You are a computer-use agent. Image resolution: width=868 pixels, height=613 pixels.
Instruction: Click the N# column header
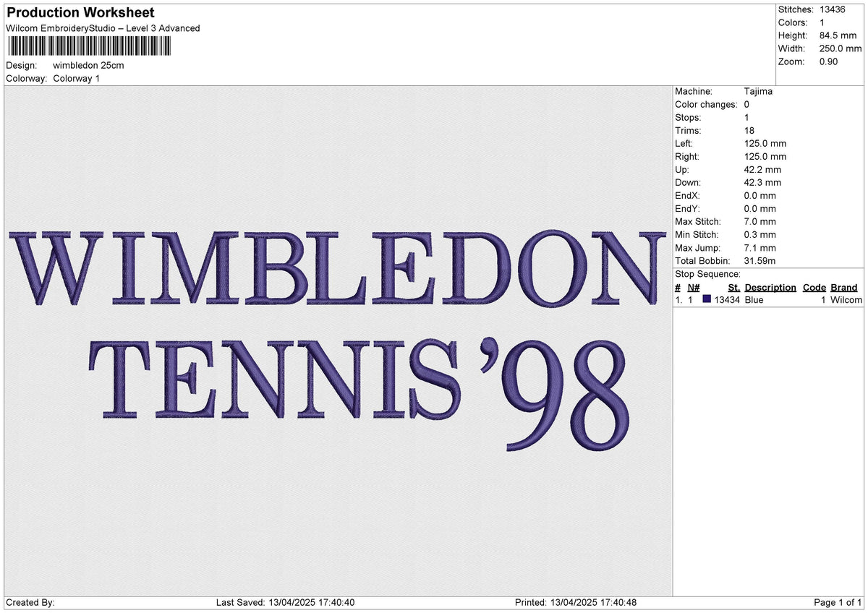pyautogui.click(x=694, y=287)
